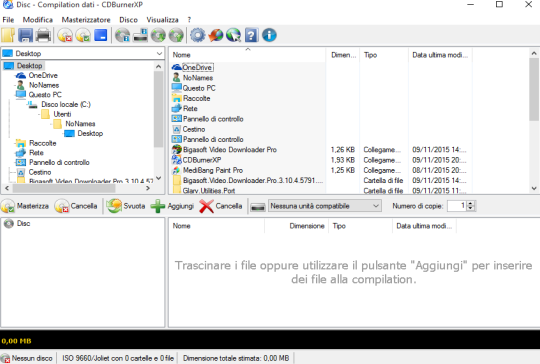
Task: Open settings via the gear icon
Action: click(198, 35)
